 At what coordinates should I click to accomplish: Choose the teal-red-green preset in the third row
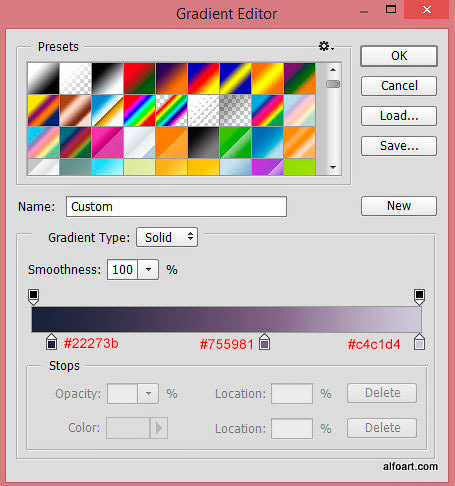click(x=75, y=142)
